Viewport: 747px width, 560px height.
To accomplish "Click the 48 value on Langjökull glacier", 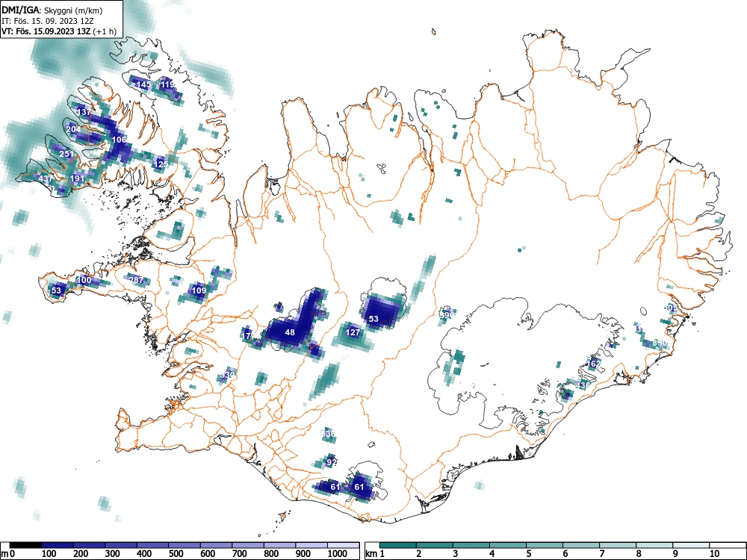I will click(290, 332).
